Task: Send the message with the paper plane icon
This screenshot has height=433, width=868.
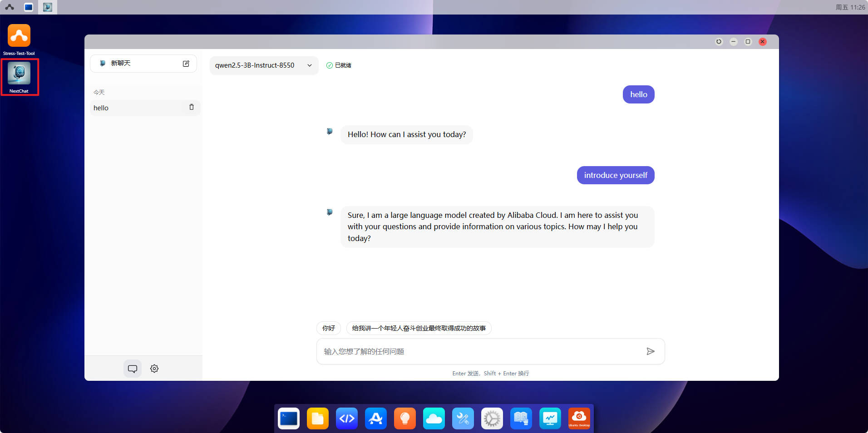Action: [651, 351]
